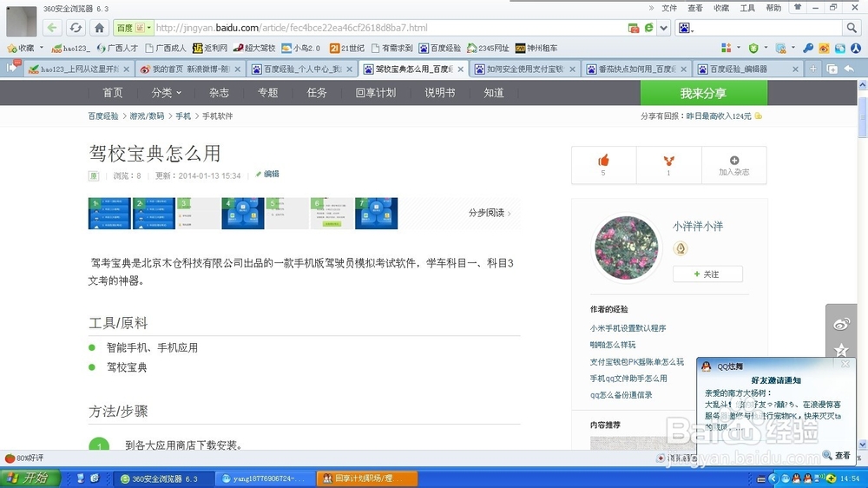Open the 2345网址 bookmark
The width and height of the screenshot is (868, 488).
click(488, 48)
